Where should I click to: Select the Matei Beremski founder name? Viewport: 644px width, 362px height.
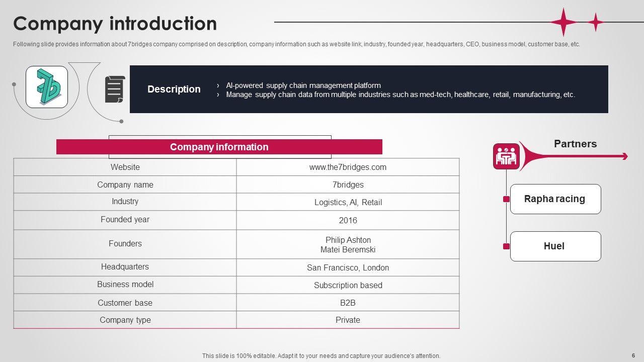[348, 249]
